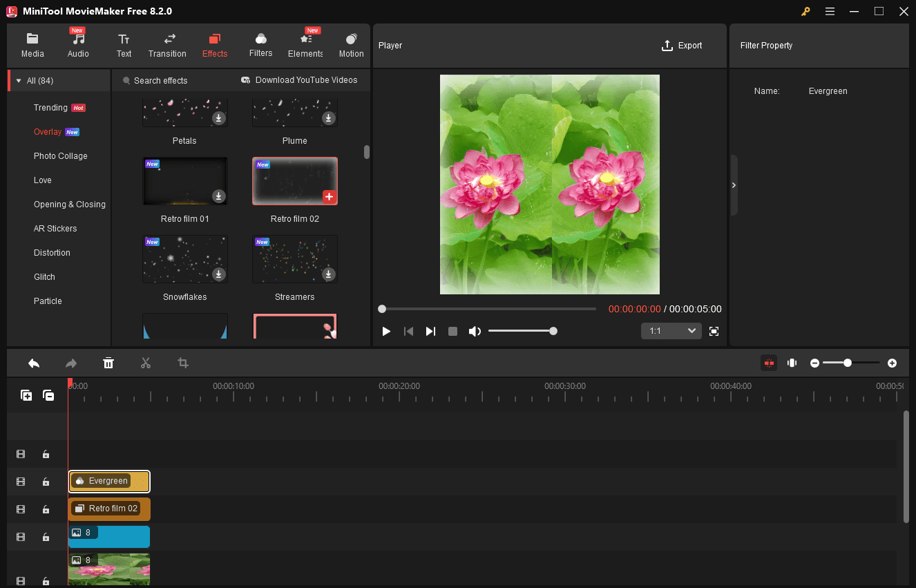The height and width of the screenshot is (588, 916).
Task: Zoom out the timeline
Action: (815, 363)
